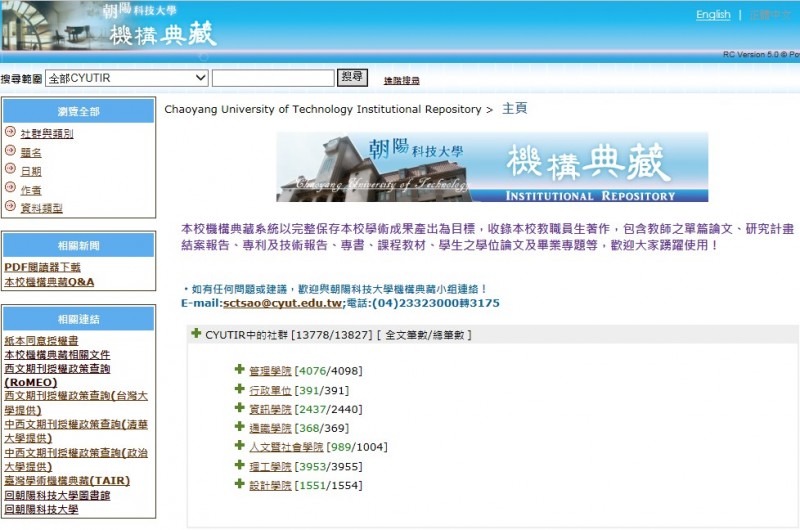Open 中西文期刊授權政策查詢(政治大學提供) link
This screenshot has height=530, width=800.
click(76, 460)
